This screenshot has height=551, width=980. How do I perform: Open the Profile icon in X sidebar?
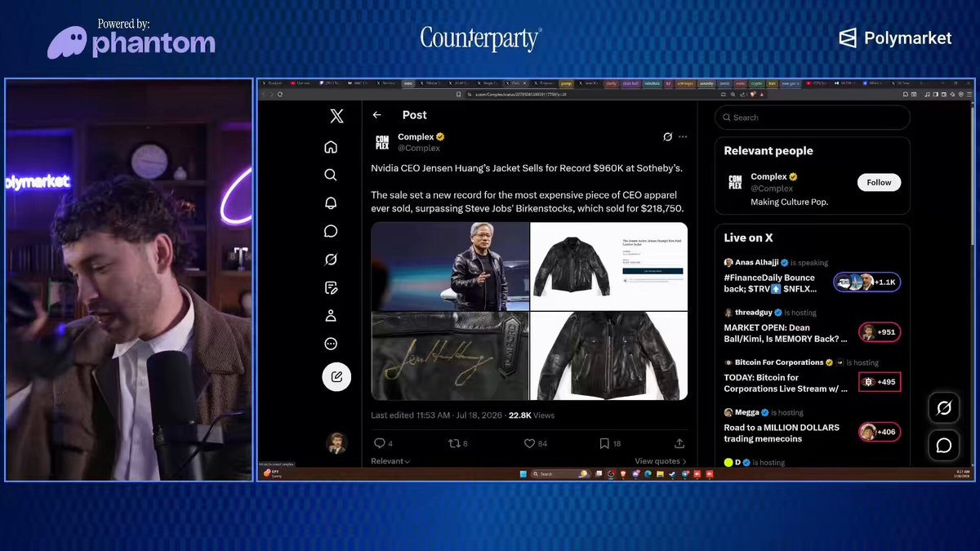(x=331, y=316)
